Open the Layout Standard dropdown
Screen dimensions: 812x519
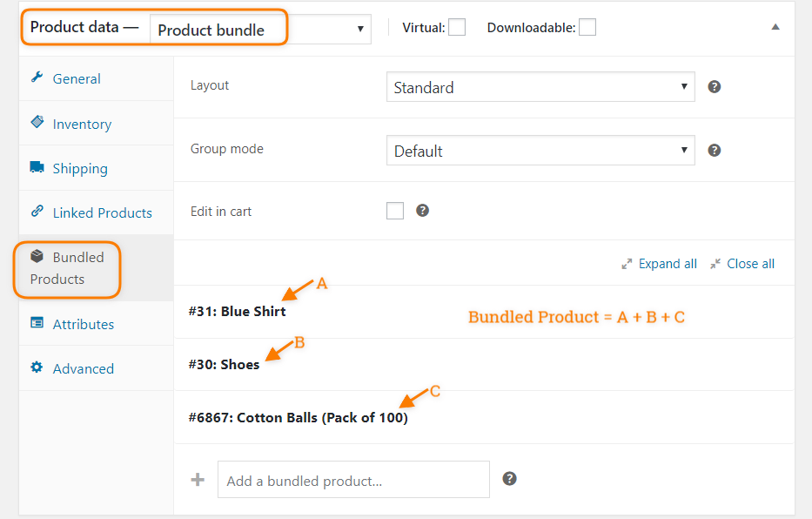540,87
